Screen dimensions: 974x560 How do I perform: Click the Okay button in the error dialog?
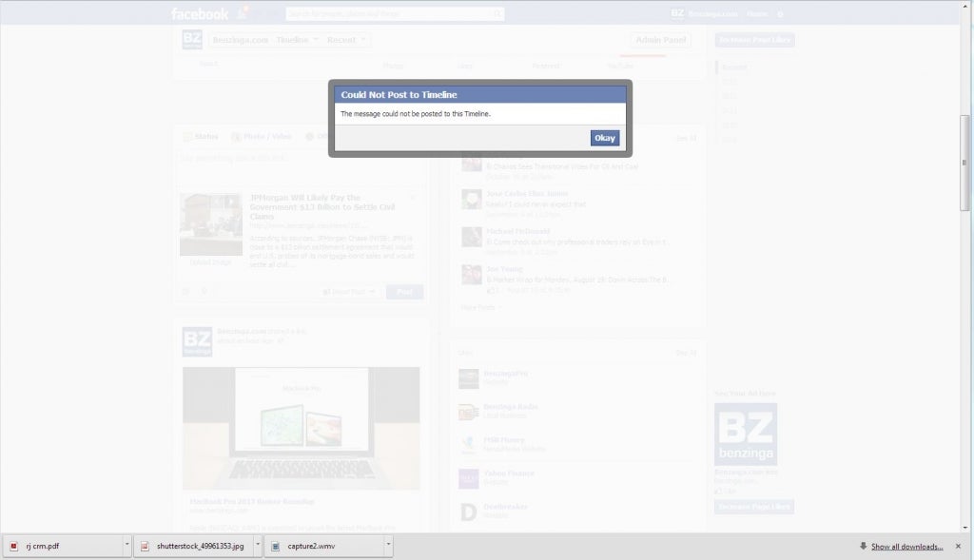604,138
